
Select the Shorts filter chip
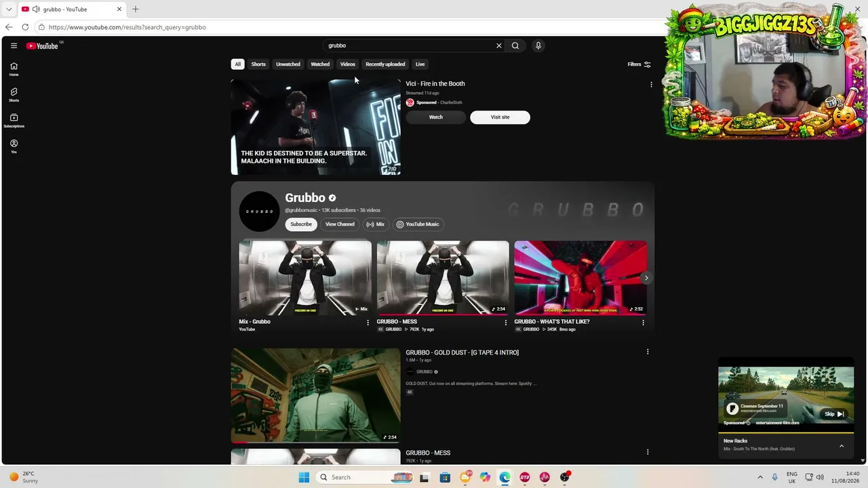click(x=258, y=64)
